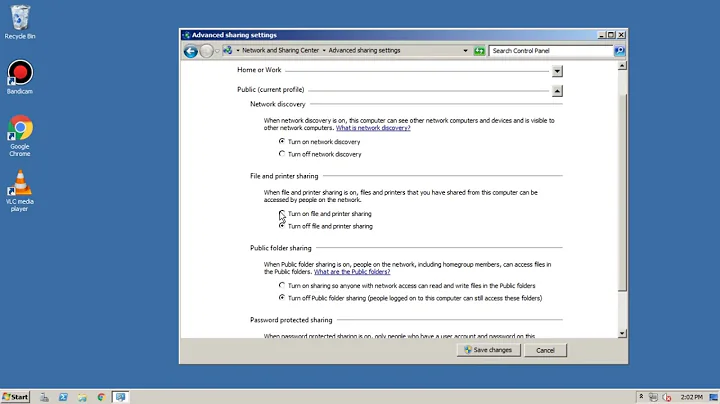Launch PowerShell from the taskbar
The width and height of the screenshot is (720, 404).
click(63, 397)
